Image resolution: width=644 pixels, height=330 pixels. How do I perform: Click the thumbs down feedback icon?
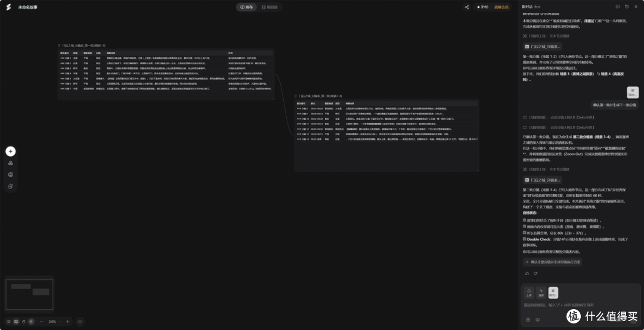click(535, 273)
